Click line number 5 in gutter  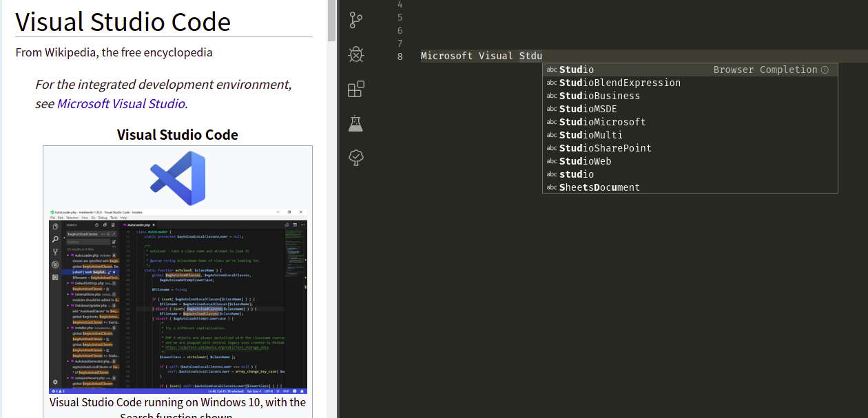click(400, 17)
